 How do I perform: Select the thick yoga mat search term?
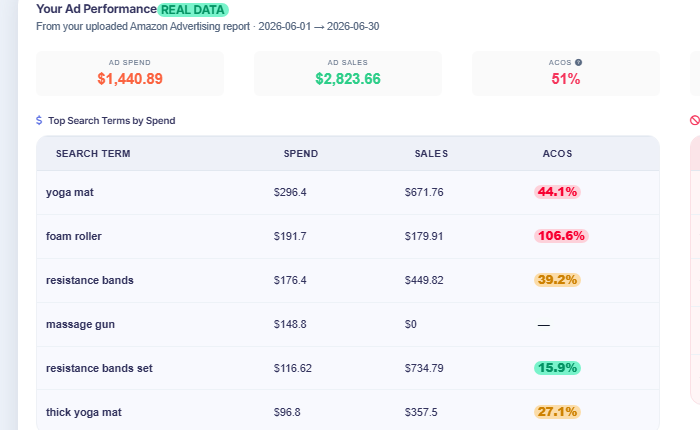[x=83, y=412]
